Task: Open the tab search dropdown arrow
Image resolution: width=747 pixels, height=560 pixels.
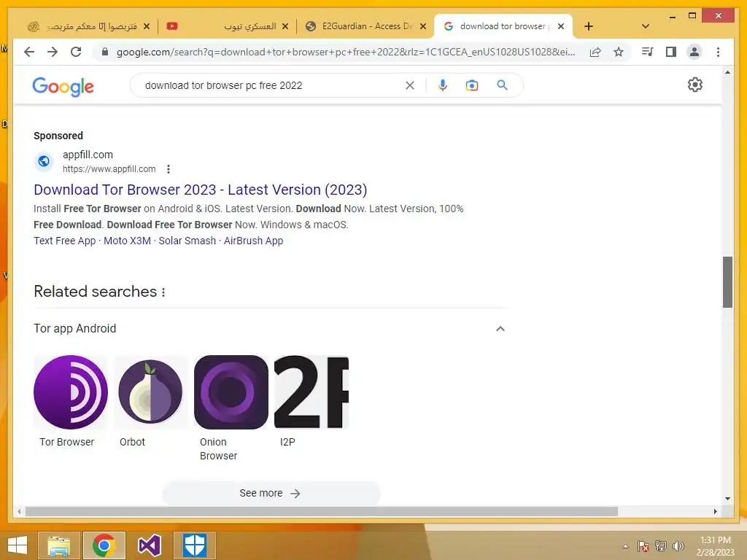Action: pyautogui.click(x=646, y=26)
